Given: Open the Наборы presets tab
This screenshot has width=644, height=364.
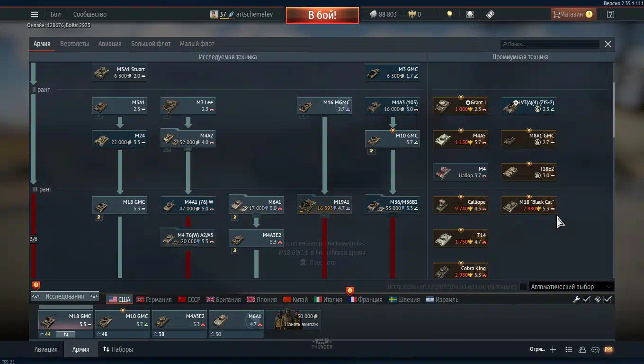Looking at the screenshot, I should pyautogui.click(x=118, y=349).
